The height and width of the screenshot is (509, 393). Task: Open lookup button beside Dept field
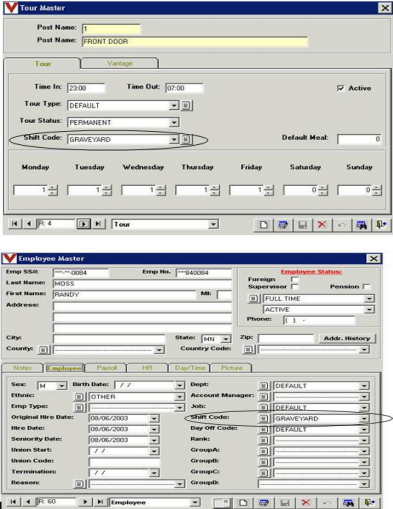pyautogui.click(x=263, y=386)
